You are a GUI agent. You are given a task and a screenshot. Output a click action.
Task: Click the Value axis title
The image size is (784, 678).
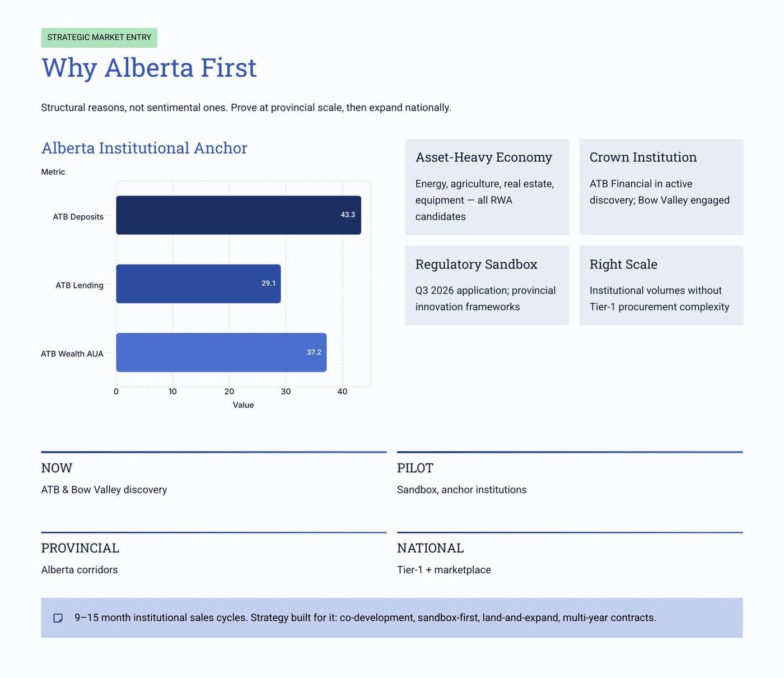[244, 405]
